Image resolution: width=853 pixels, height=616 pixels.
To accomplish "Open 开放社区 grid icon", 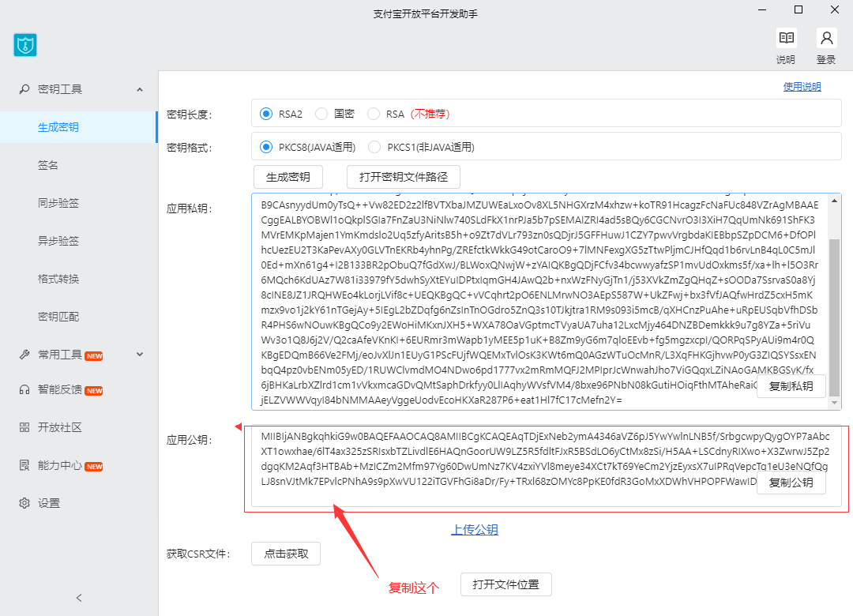I will pyautogui.click(x=24, y=427).
